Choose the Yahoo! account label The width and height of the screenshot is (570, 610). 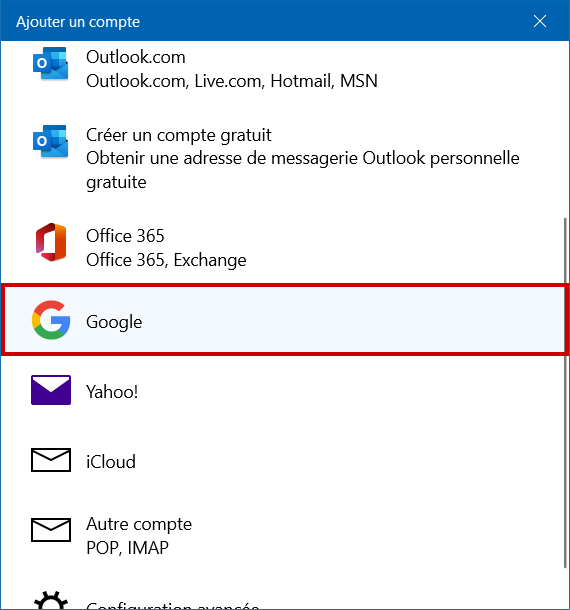coord(112,392)
